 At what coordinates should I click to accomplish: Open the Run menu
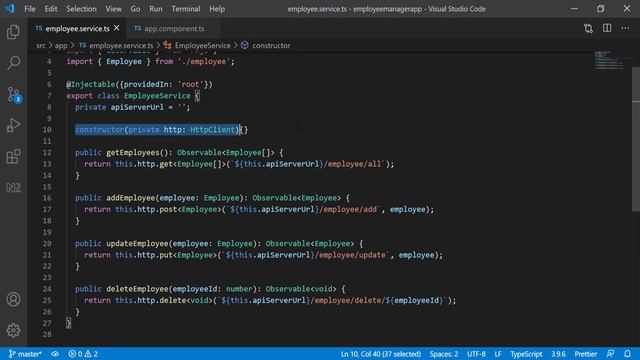pos(156,9)
